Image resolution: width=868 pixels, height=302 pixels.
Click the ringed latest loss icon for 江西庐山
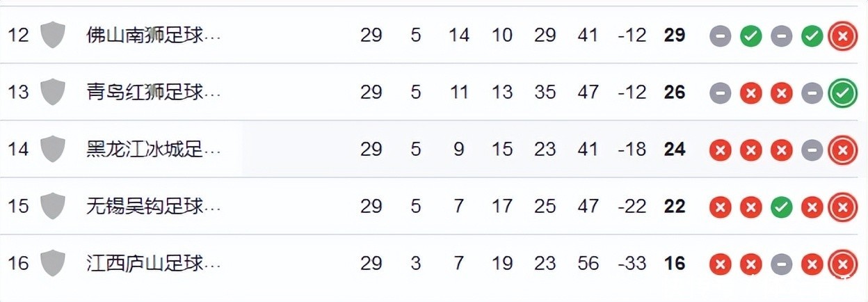[842, 264]
